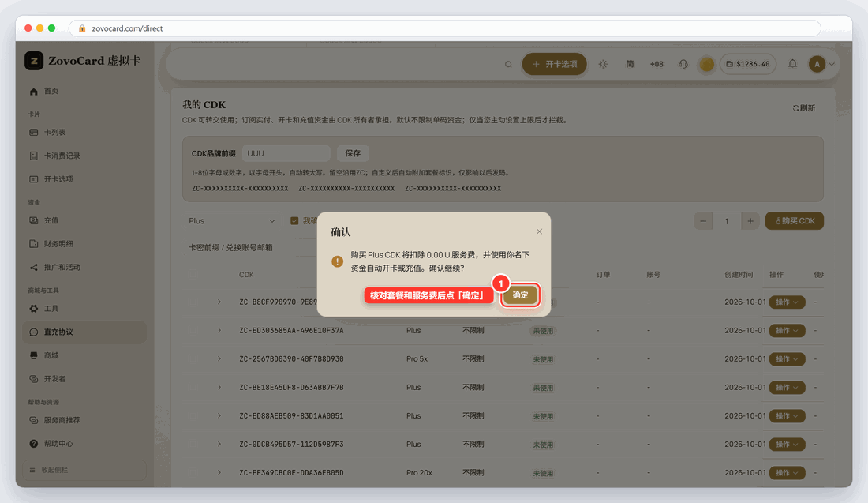868x503 pixels.
Task: Focus the CDK品牌前缀 input showing UUU
Action: tap(286, 153)
